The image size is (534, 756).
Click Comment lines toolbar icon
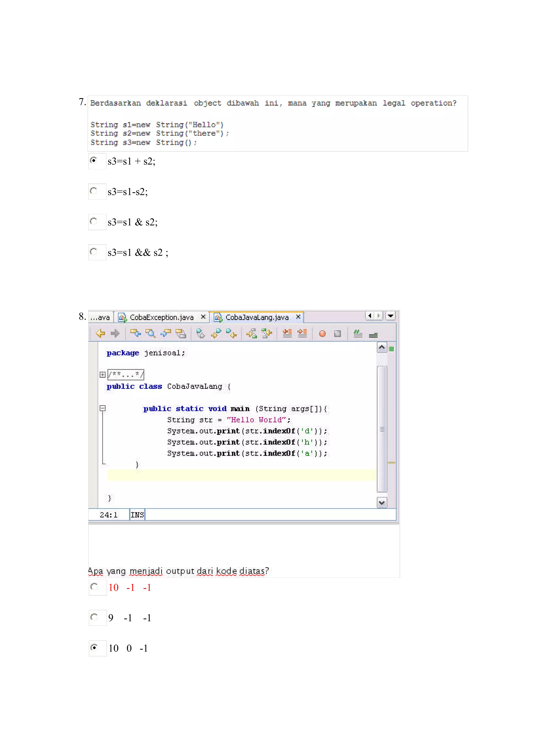[x=358, y=334]
